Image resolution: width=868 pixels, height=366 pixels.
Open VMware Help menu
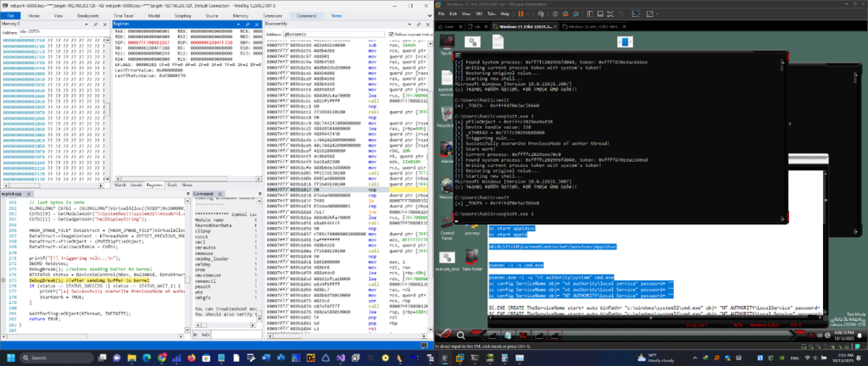[505, 14]
